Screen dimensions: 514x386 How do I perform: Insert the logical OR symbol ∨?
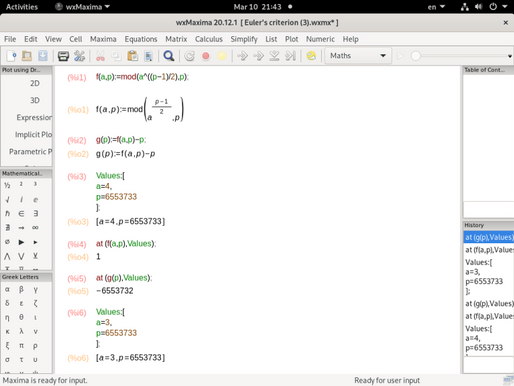pos(21,256)
